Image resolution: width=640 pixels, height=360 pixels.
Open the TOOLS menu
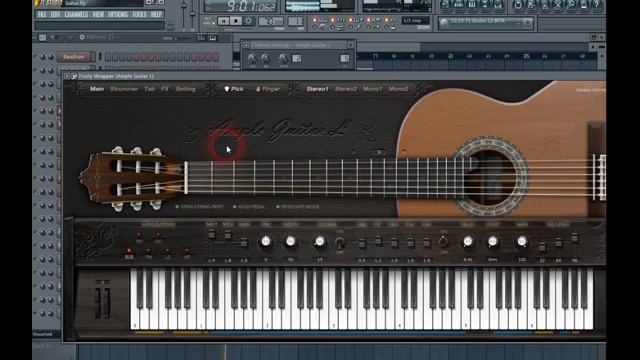pos(139,14)
